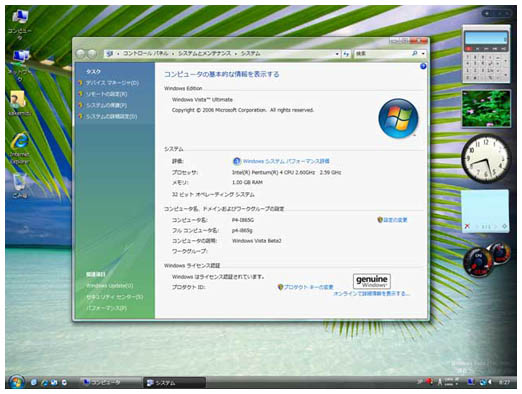The height and width of the screenshot is (394, 522).
Task: Click the search magnifier icon
Action: 414,53
